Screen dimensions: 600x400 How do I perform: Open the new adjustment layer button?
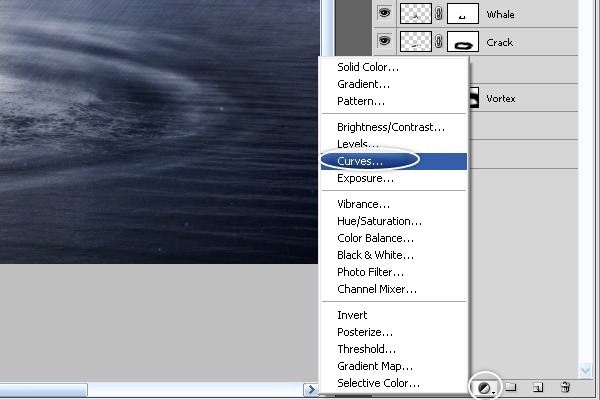(486, 388)
